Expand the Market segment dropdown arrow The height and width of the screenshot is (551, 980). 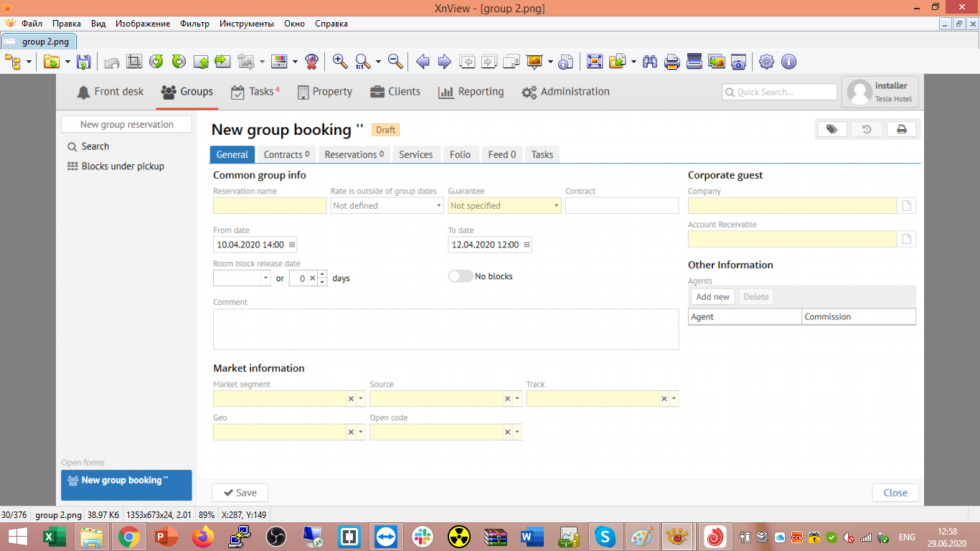tap(361, 399)
